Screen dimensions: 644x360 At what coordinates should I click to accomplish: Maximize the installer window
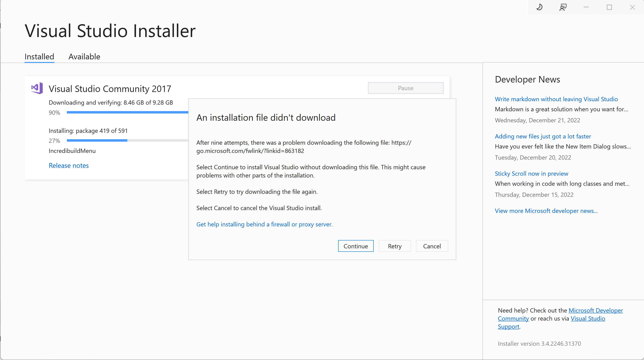(609, 7)
